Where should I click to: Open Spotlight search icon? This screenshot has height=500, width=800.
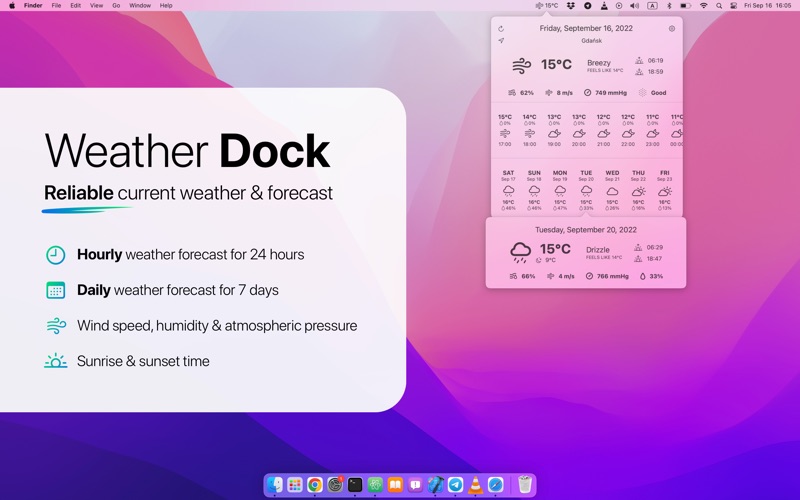[x=719, y=6]
